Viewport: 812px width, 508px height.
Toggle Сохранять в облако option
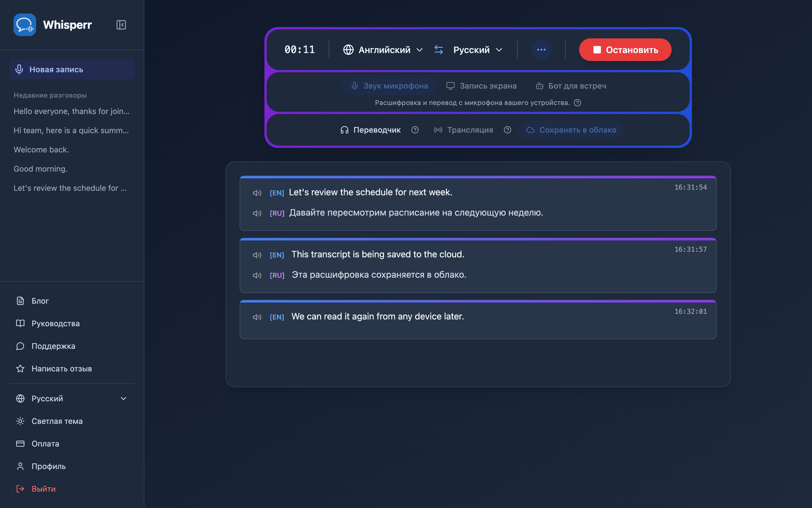tap(571, 130)
